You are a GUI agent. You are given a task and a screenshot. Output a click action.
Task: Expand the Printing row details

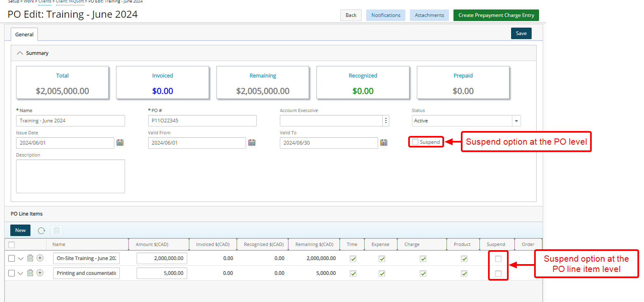(21, 273)
